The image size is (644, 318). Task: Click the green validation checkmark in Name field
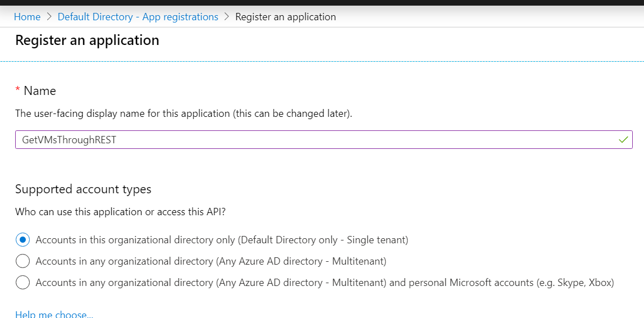pyautogui.click(x=623, y=140)
